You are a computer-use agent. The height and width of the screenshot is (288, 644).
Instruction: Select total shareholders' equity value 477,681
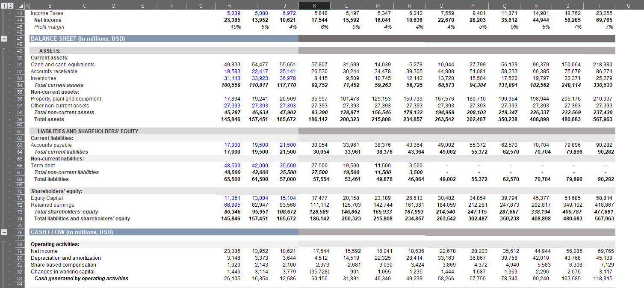coord(603,212)
